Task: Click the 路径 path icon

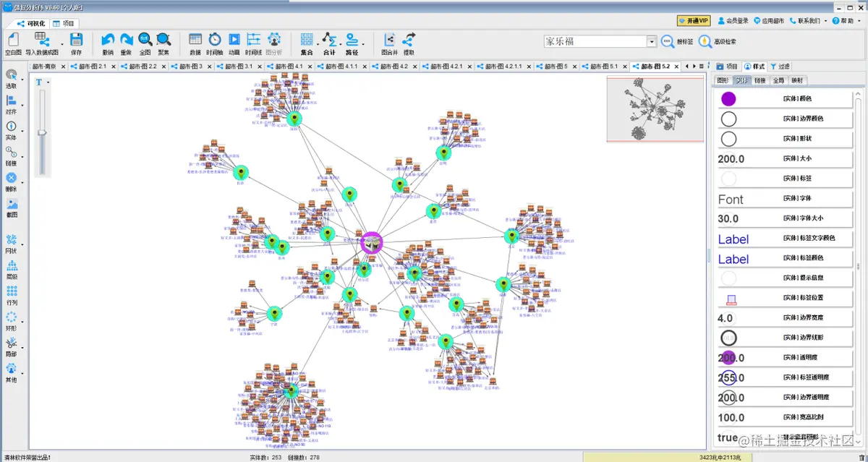Action: [x=352, y=40]
